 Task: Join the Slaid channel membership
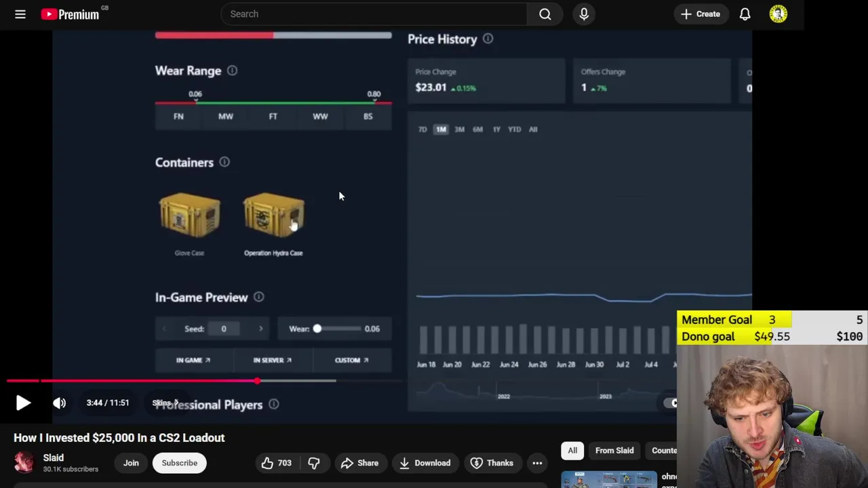(131, 463)
